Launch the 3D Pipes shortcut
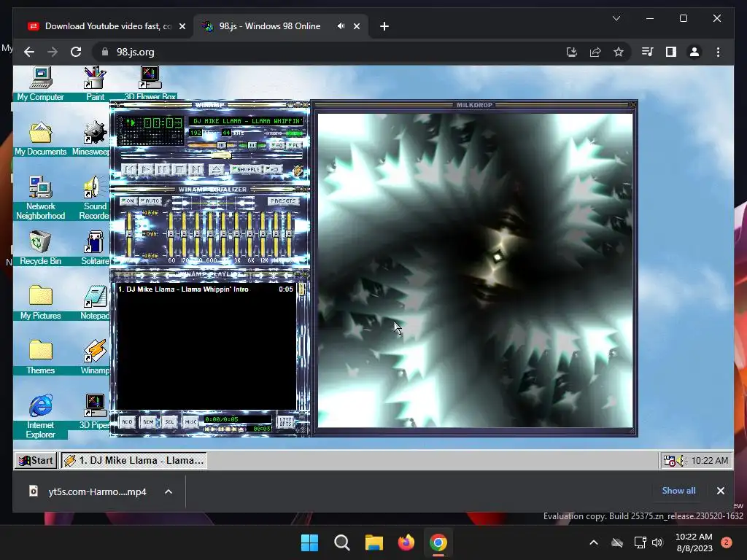 [95, 412]
